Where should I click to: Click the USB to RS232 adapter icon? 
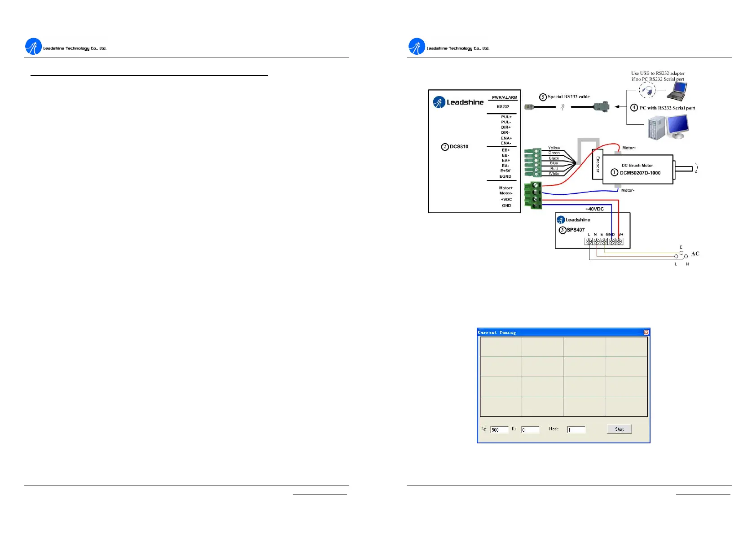(x=647, y=91)
